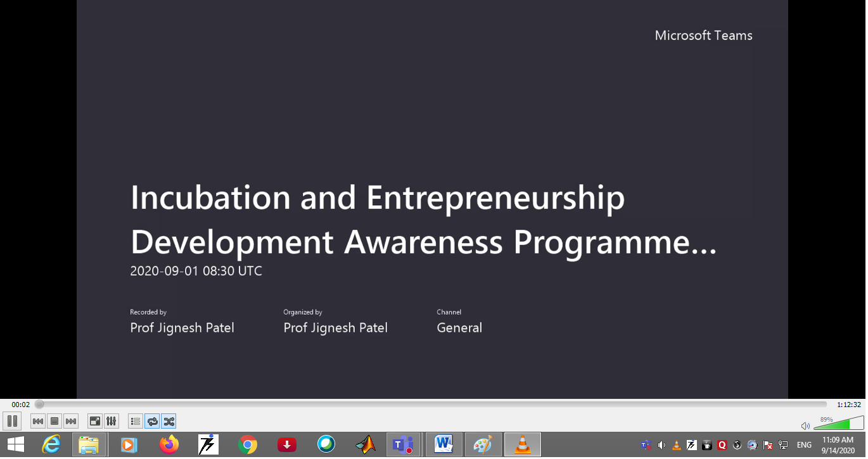Toggle shuffle random playback

pos(169,421)
